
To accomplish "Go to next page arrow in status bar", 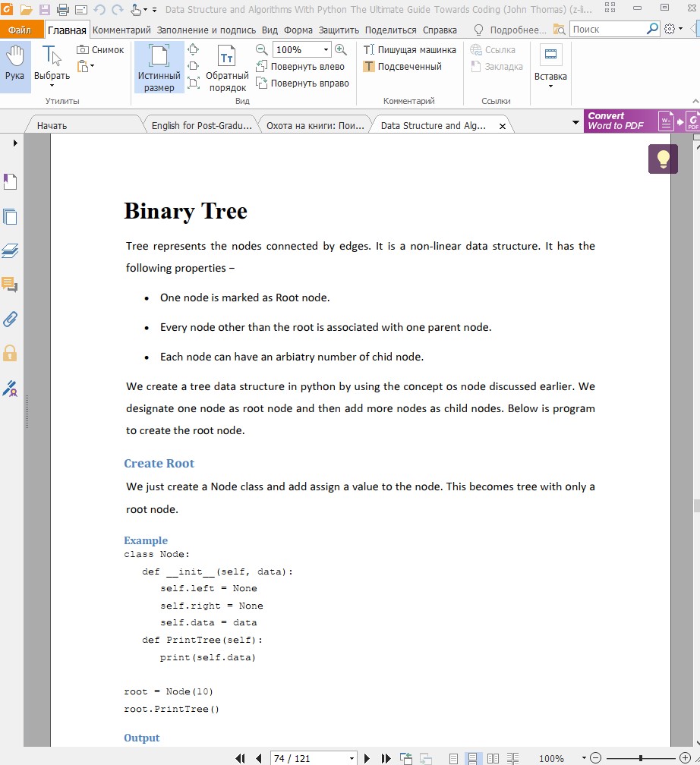I will (x=367, y=758).
